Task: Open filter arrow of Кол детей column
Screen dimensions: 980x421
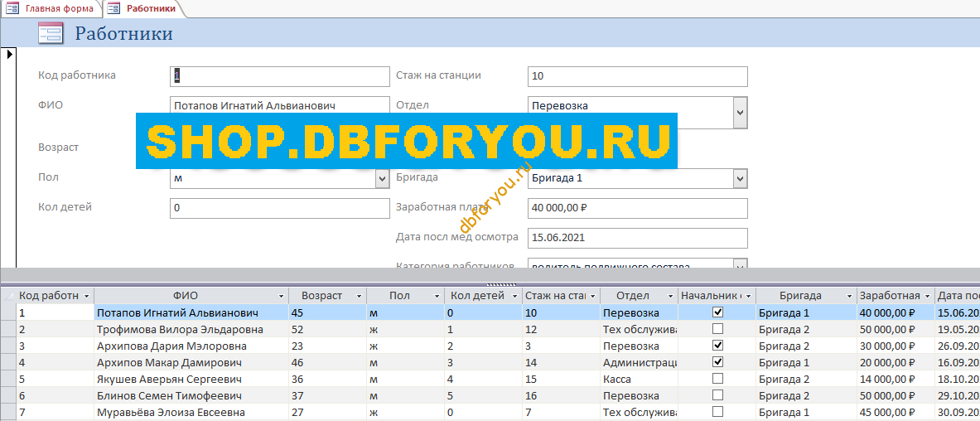Action: coord(515,297)
